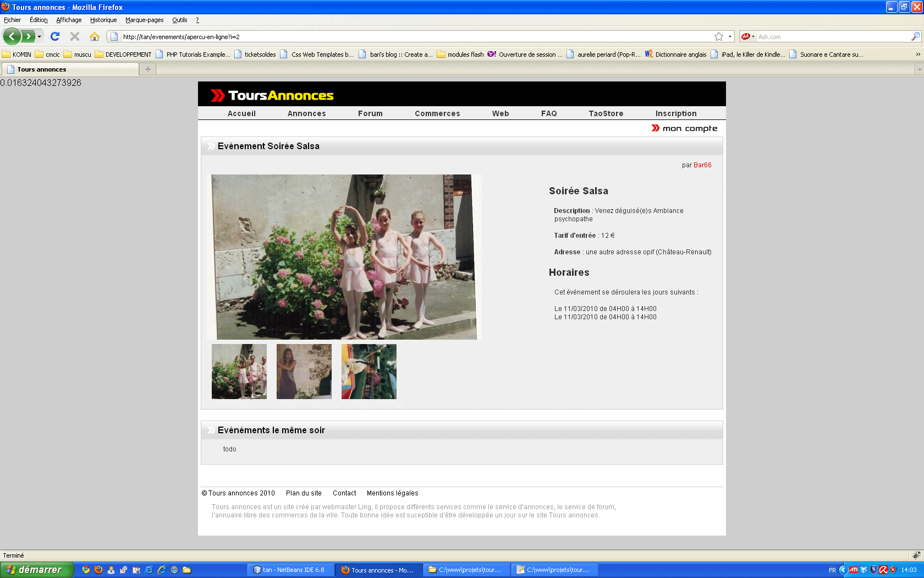
Task: Open iPad, le Killer de Kindle bookmark
Action: [x=748, y=54]
